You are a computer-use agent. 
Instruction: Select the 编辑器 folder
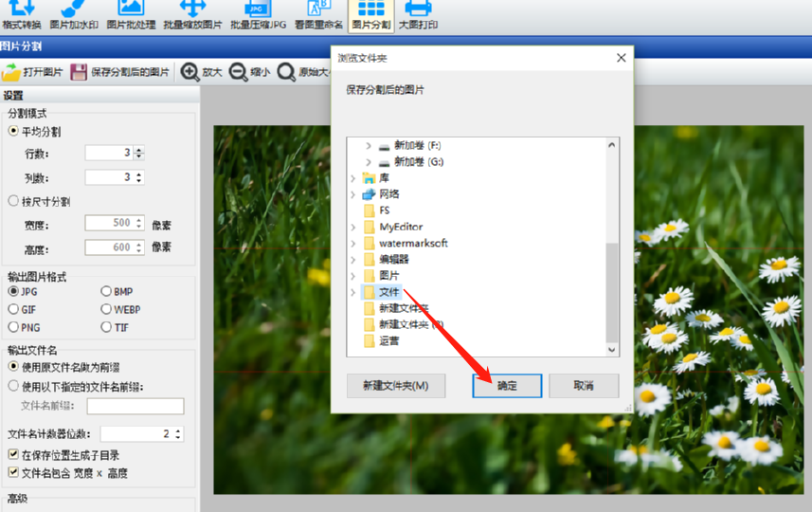(386, 260)
